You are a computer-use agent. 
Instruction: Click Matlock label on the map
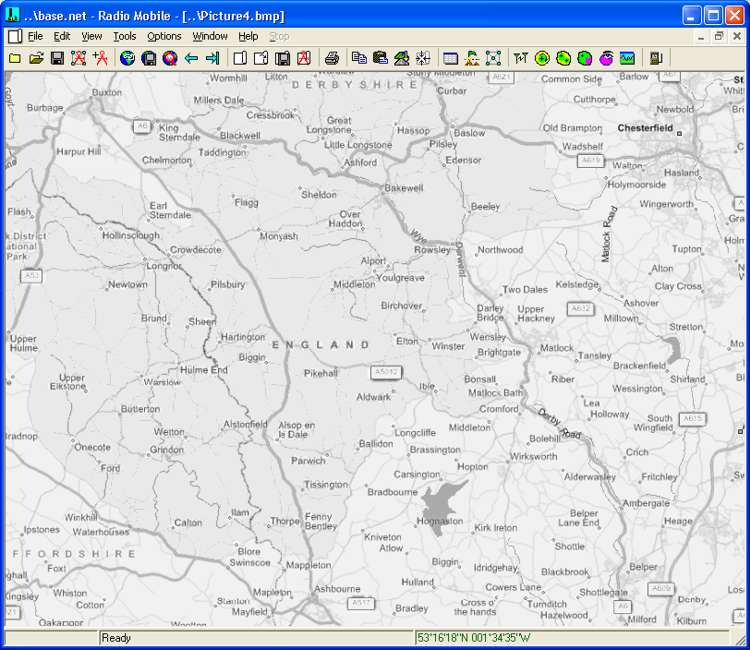pyautogui.click(x=557, y=348)
